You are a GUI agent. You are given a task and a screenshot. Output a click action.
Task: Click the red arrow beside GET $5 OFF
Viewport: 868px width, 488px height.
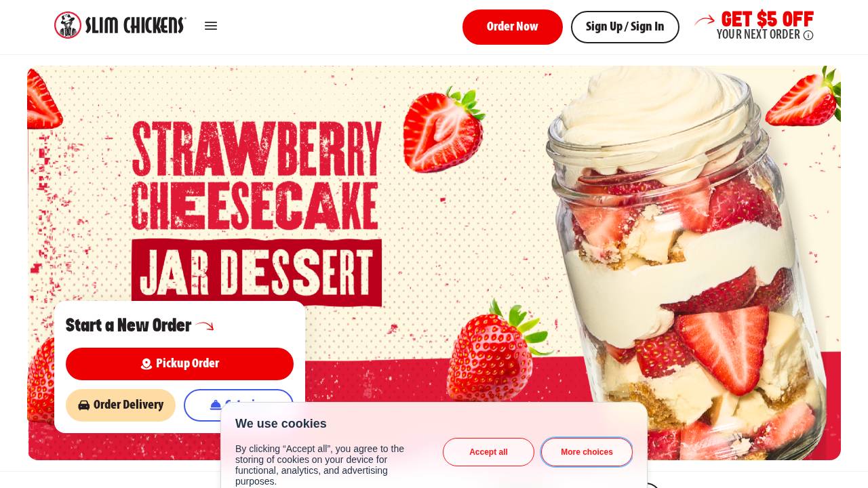tap(705, 20)
